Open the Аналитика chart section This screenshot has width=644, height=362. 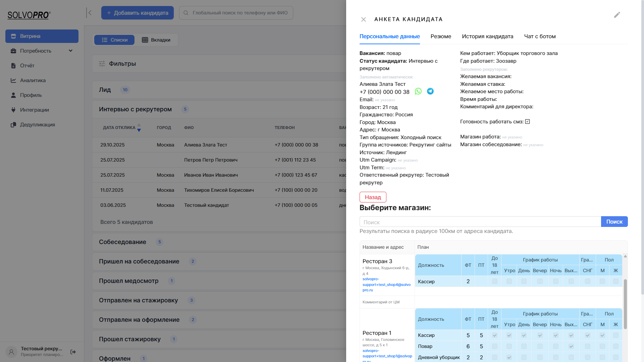click(33, 80)
